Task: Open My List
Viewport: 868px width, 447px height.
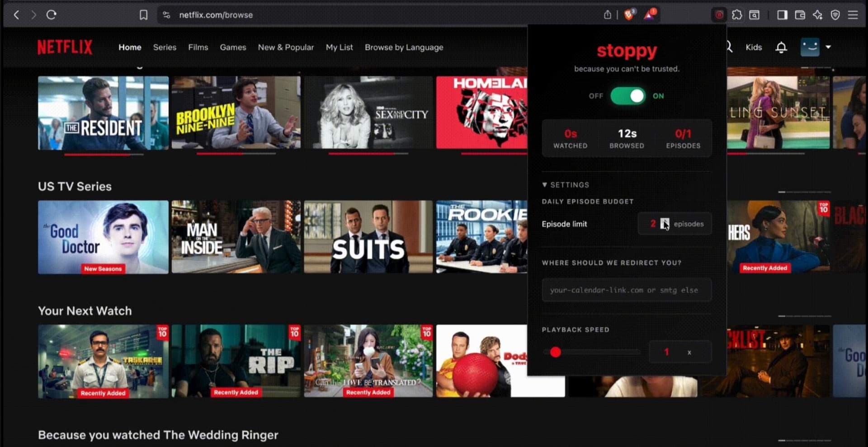Action: pos(339,47)
